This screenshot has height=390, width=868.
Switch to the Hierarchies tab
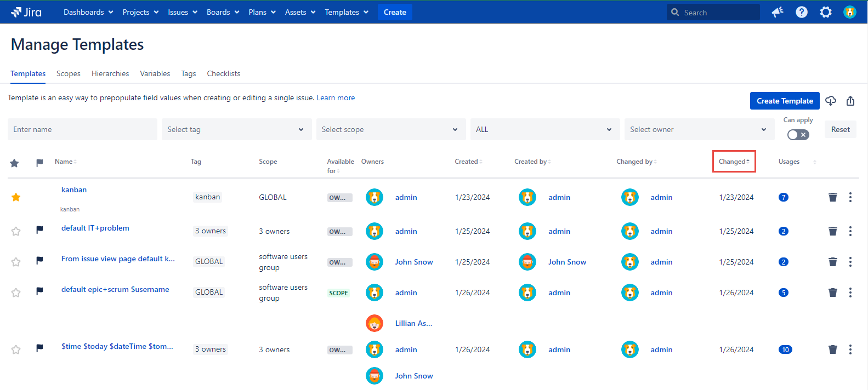click(x=110, y=73)
